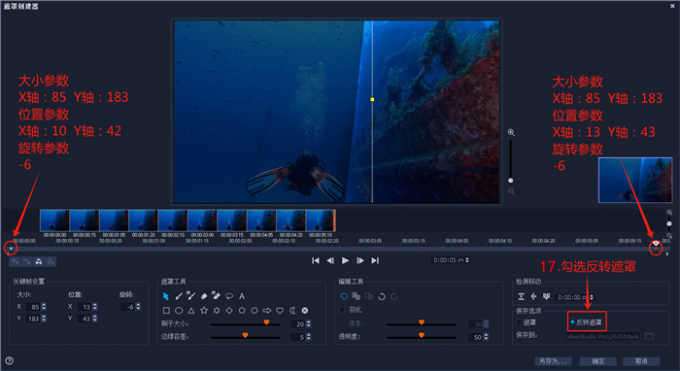
Task: Click the first 检测移动 tracking icon
Action: pos(521,296)
